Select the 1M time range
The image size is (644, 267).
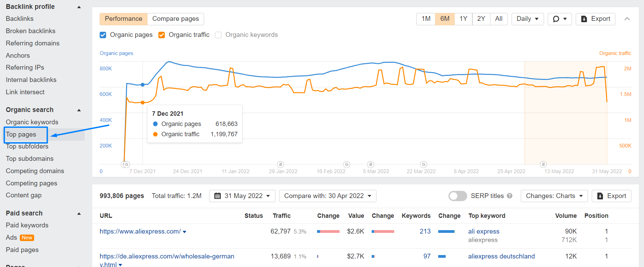coord(426,19)
